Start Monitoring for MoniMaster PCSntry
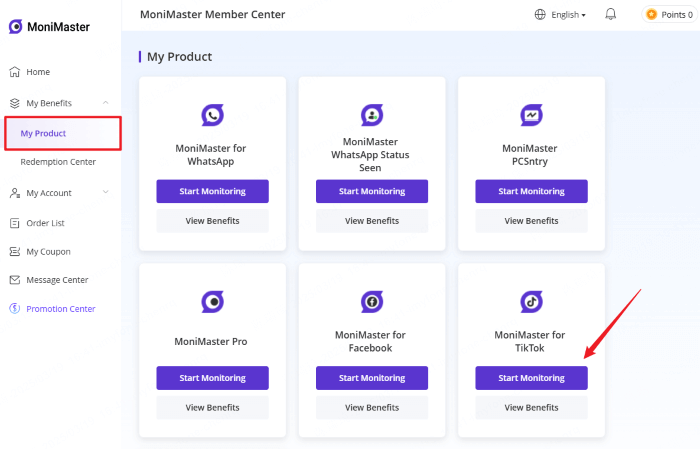This screenshot has width=700, height=449. click(x=531, y=191)
